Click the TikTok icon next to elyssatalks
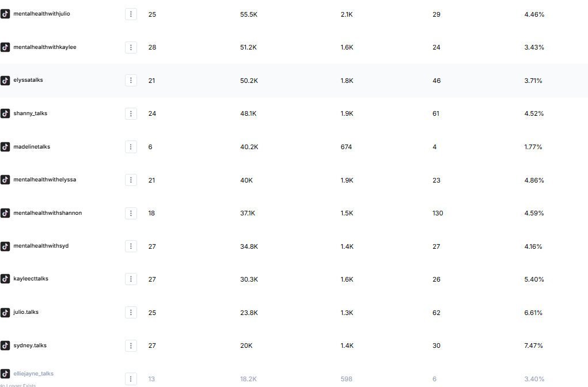This screenshot has height=387, width=588. point(5,80)
